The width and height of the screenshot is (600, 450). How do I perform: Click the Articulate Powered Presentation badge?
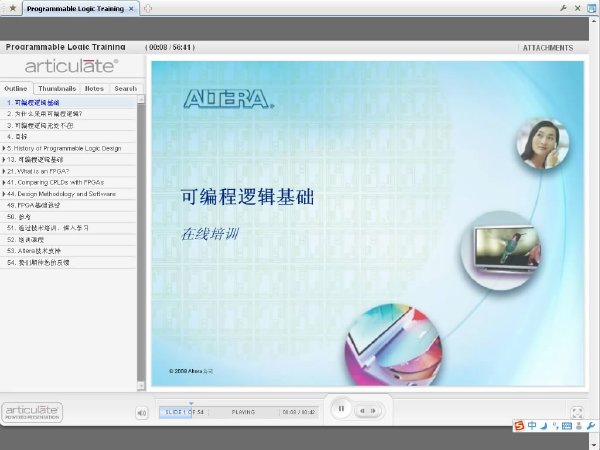[32, 412]
